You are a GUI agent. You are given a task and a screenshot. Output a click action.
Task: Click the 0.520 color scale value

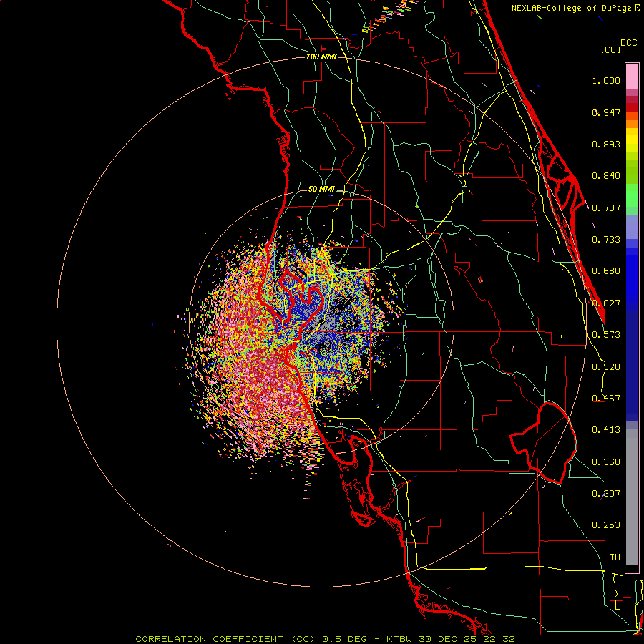(x=606, y=367)
